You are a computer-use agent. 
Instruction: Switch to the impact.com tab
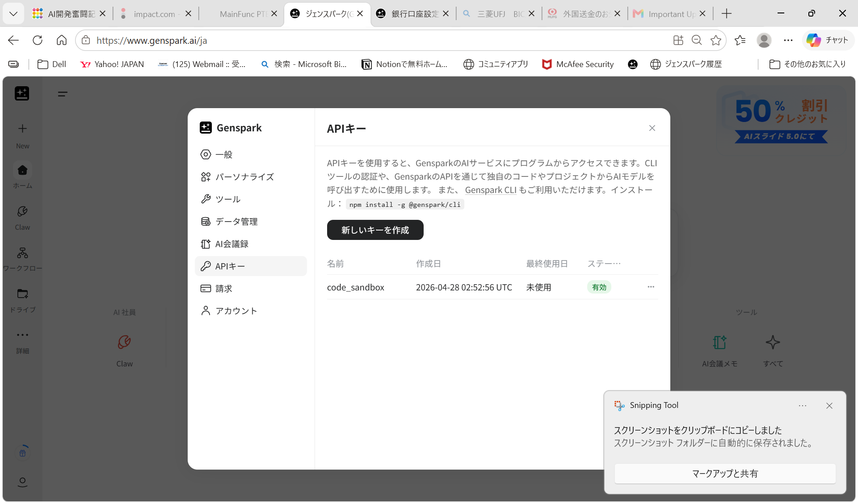[156, 14]
